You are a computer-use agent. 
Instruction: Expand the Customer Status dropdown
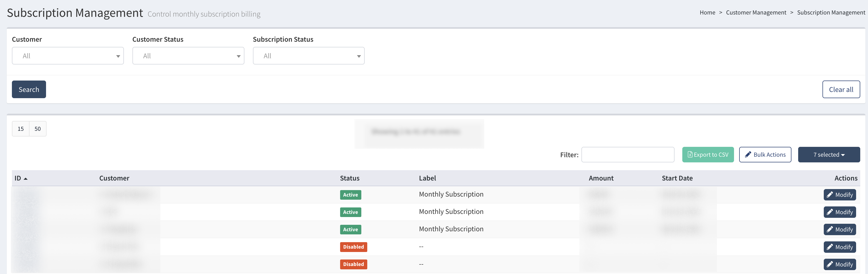pyautogui.click(x=188, y=56)
